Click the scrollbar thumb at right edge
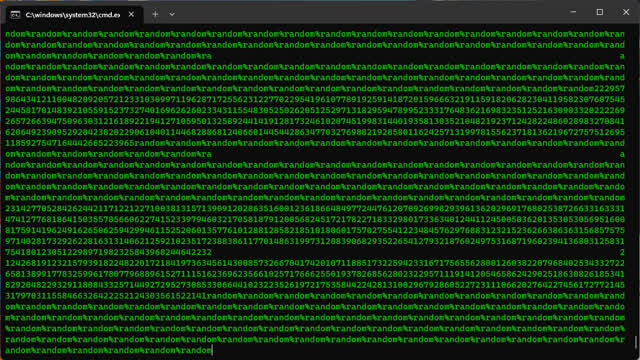This screenshot has height=360, width=640. coord(635,341)
